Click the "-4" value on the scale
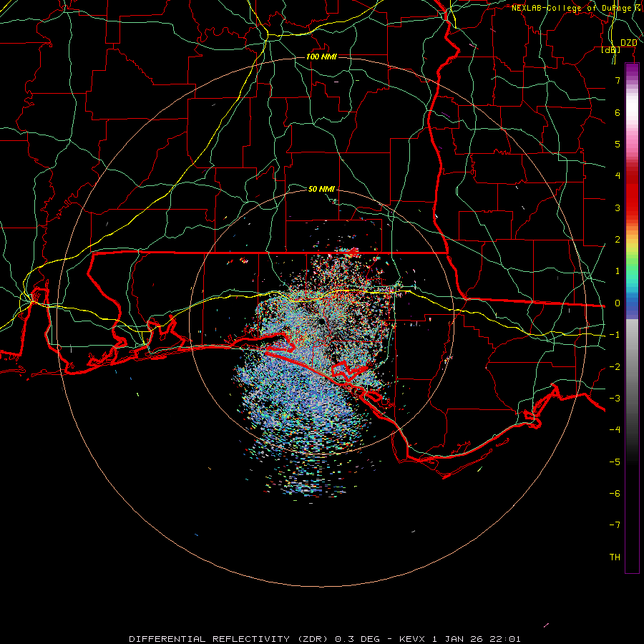 pos(615,430)
